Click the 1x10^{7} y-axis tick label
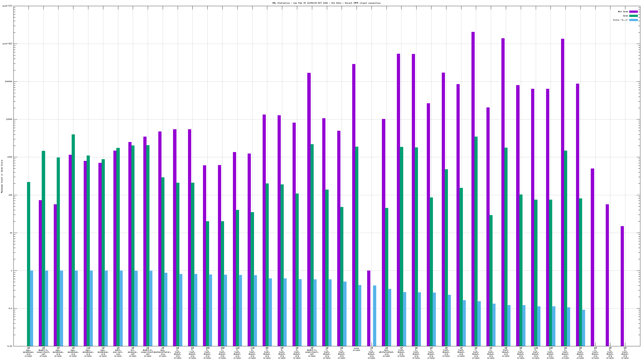 [7, 6]
